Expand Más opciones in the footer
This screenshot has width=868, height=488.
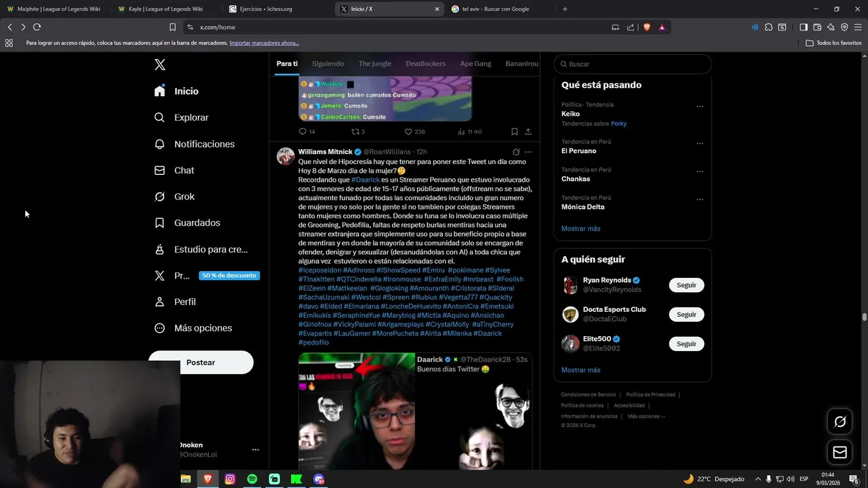pyautogui.click(x=646, y=416)
